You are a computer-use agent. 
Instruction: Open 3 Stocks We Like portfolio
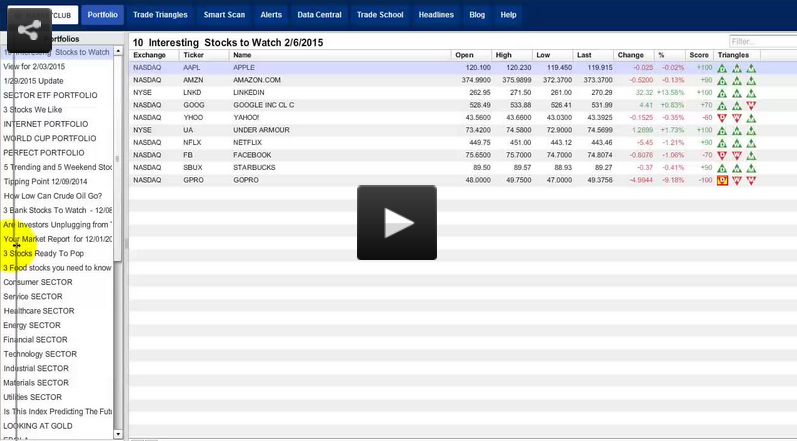[33, 109]
